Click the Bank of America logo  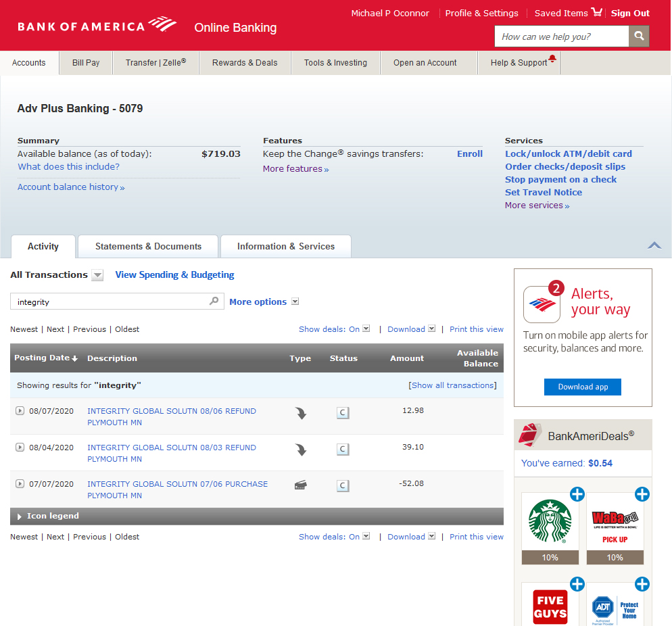coord(97,25)
